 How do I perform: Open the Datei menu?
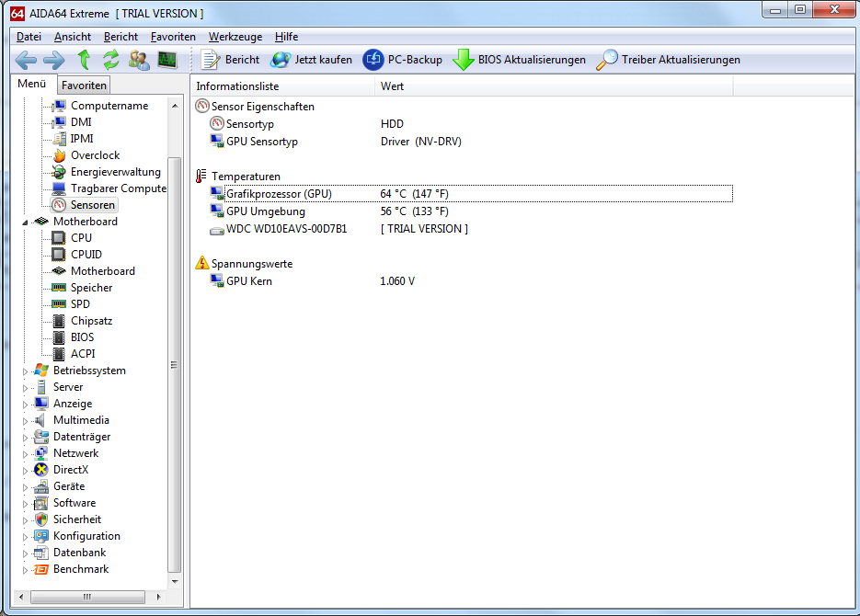tap(29, 37)
